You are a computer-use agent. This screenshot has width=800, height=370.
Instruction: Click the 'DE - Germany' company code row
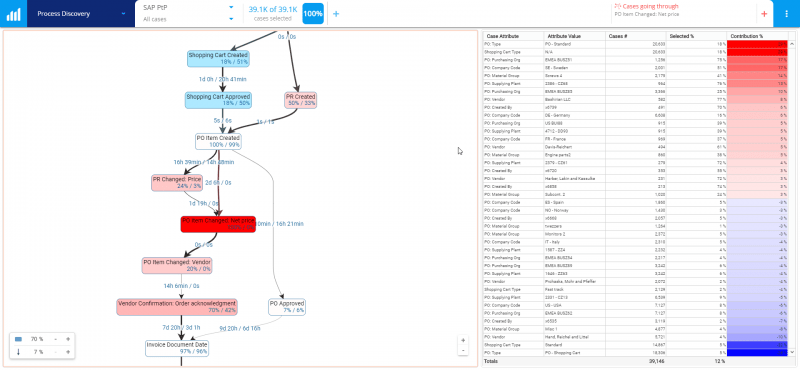tap(635, 115)
